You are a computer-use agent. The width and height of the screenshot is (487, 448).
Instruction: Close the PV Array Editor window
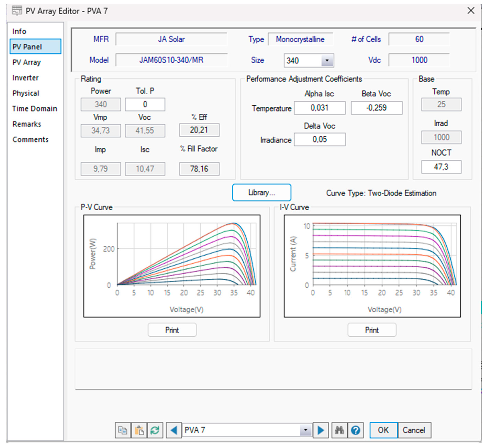tap(471, 10)
